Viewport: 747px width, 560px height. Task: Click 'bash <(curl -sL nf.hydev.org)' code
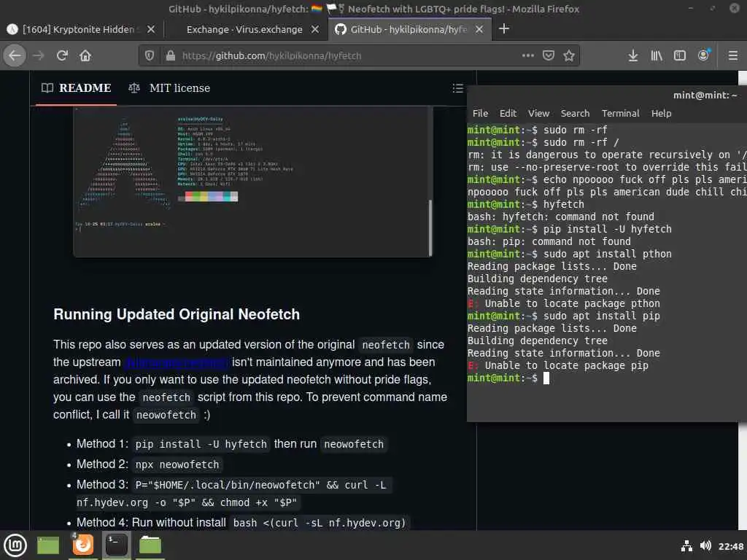point(320,522)
